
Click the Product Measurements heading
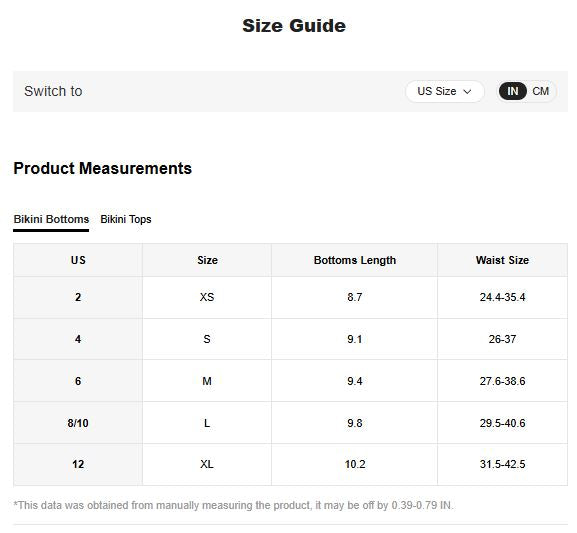[x=102, y=168]
